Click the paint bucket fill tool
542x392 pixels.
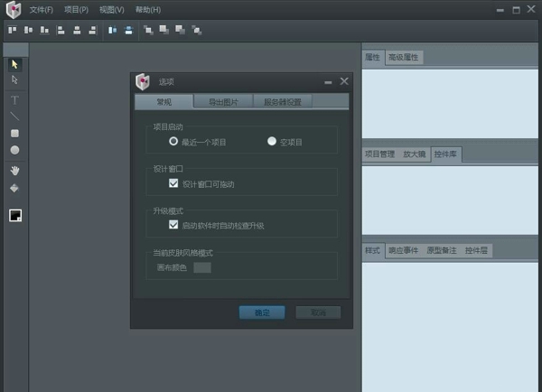[x=14, y=188]
